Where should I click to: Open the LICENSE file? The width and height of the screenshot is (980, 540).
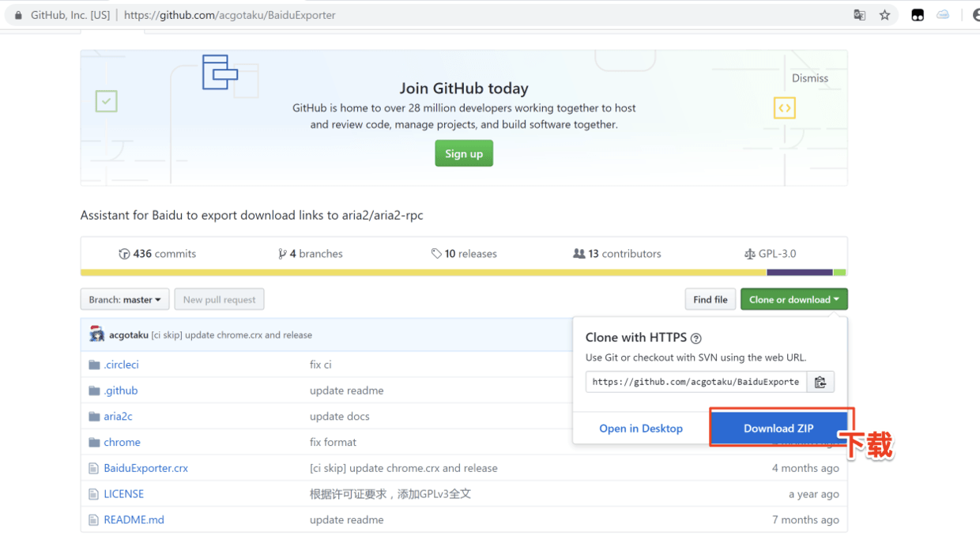coord(124,494)
